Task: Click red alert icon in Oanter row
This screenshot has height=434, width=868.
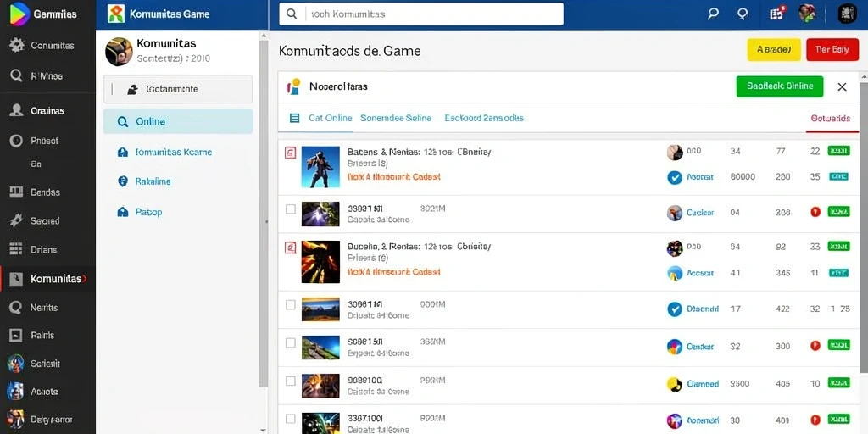Action: [815, 346]
